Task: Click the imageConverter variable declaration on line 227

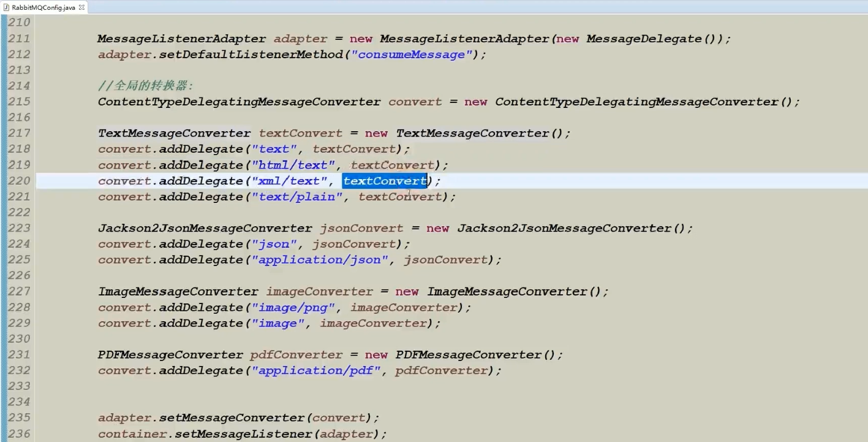Action: (320, 291)
